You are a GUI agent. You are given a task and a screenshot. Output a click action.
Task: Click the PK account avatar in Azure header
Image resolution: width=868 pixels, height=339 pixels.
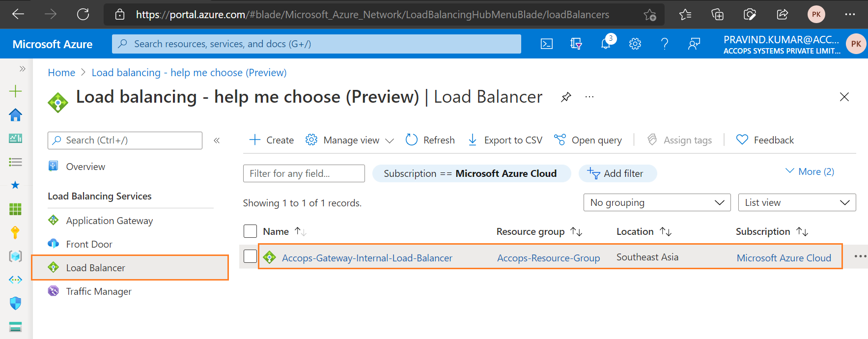pyautogui.click(x=856, y=44)
